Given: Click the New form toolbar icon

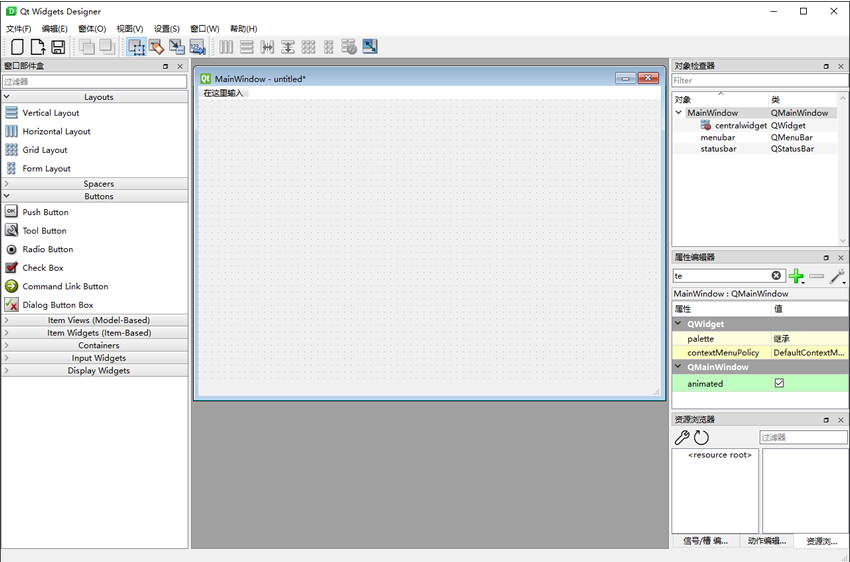Looking at the screenshot, I should (17, 47).
